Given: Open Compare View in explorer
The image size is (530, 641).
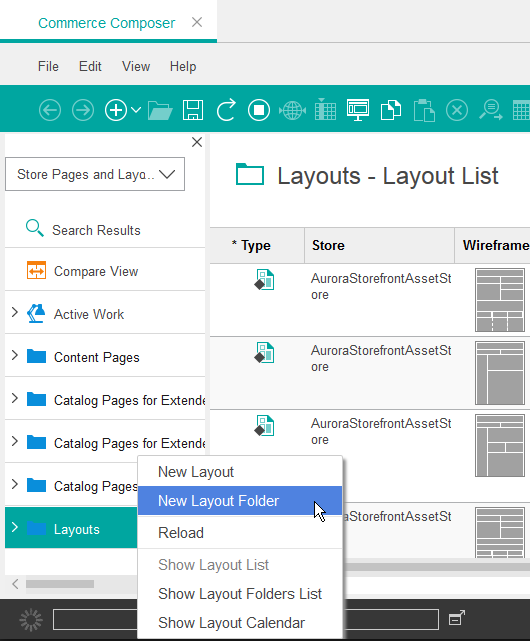Looking at the screenshot, I should (96, 271).
